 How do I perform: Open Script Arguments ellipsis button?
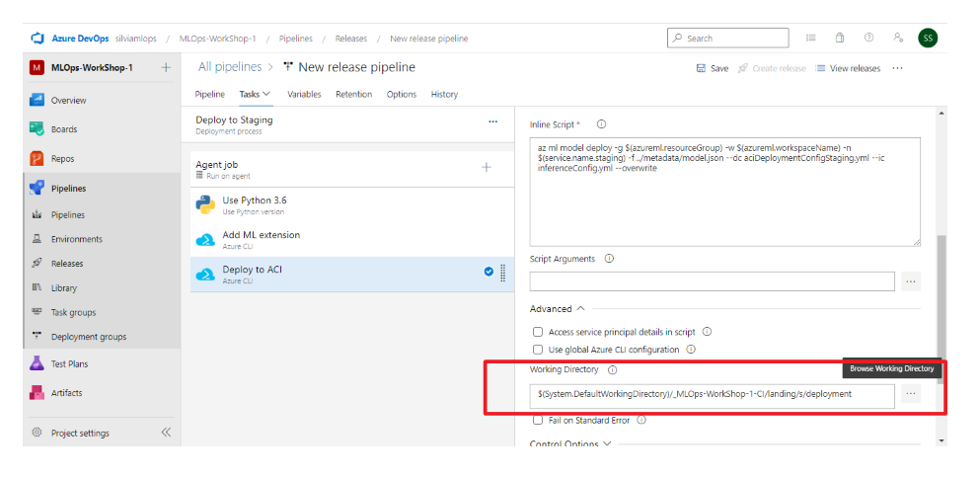click(911, 281)
